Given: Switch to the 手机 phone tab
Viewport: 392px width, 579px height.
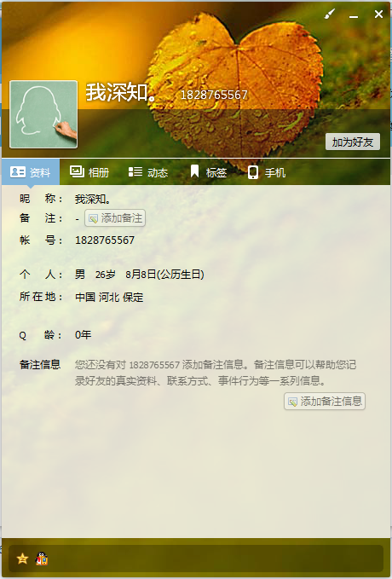Looking at the screenshot, I should 267,172.
